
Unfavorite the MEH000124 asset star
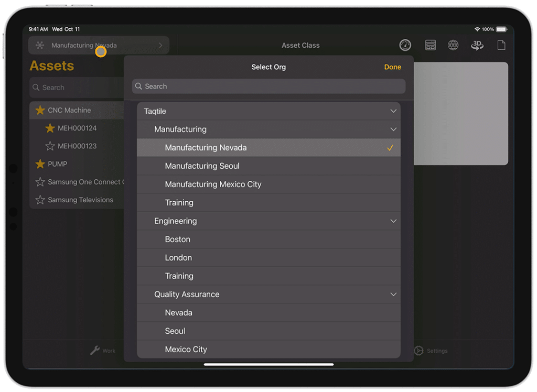tap(50, 128)
